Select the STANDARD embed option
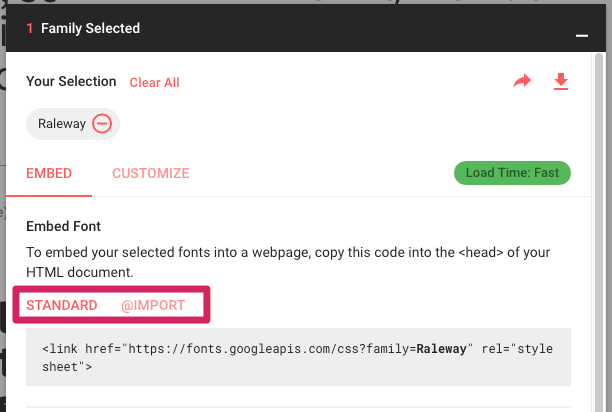This screenshot has height=412, width=612. coord(62,305)
